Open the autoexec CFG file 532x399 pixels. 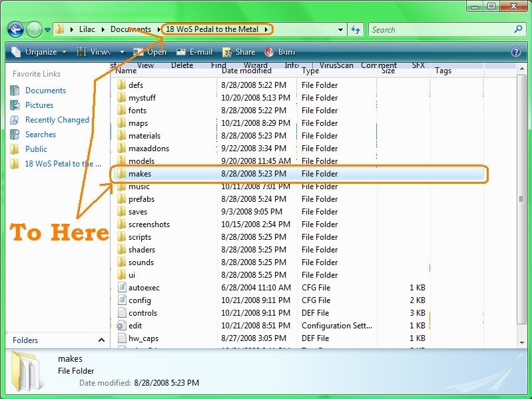click(x=144, y=288)
